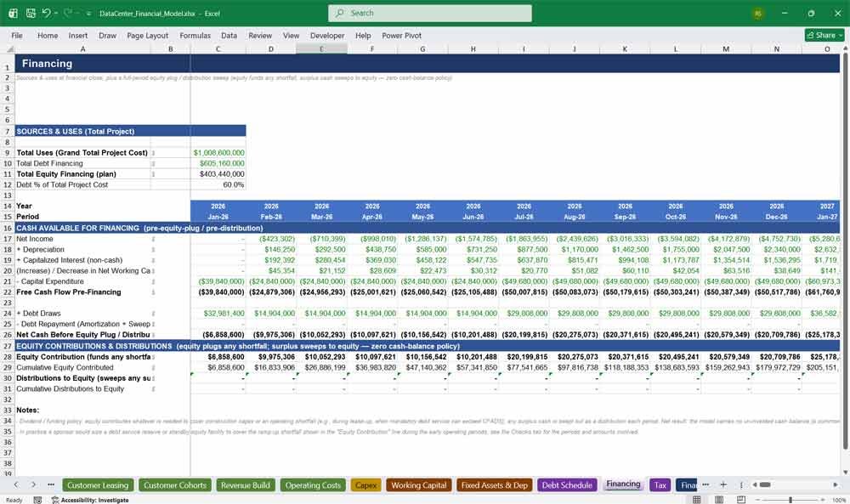850x504 pixels.
Task: Switch to Tax sheet tab
Action: tap(660, 485)
